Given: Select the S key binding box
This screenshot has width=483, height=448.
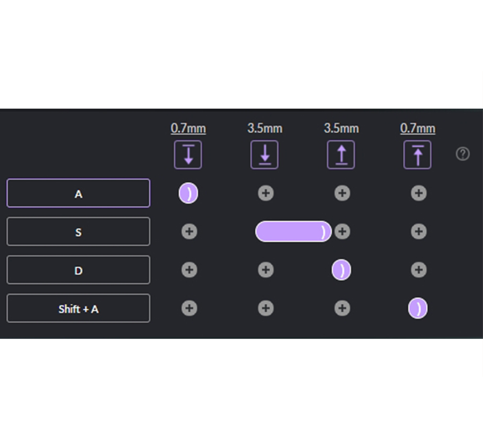Looking at the screenshot, I should coord(78,232).
